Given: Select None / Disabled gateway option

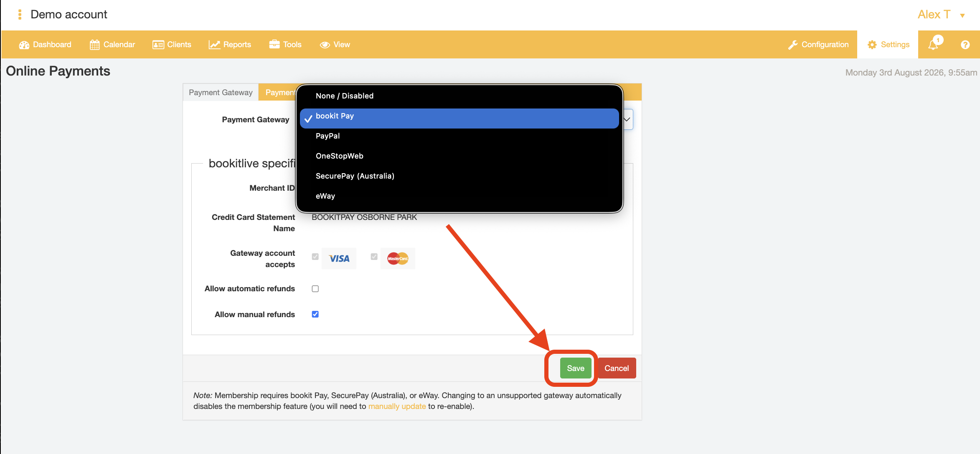Looking at the screenshot, I should point(460,96).
